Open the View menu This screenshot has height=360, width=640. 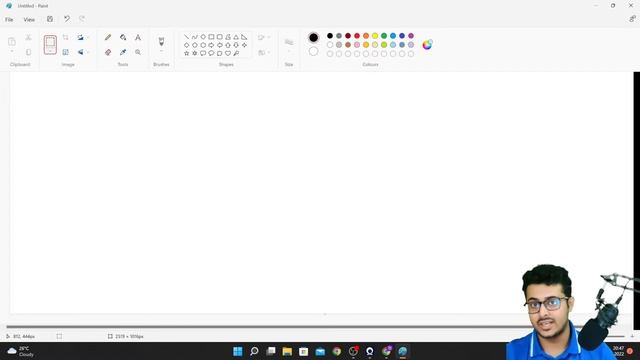click(29, 20)
